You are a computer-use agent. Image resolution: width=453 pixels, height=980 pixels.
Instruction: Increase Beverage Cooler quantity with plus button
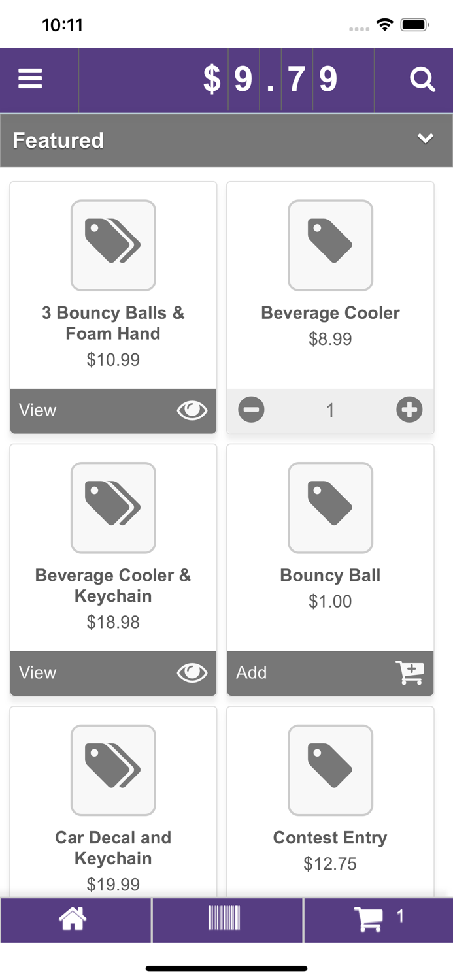tap(409, 410)
